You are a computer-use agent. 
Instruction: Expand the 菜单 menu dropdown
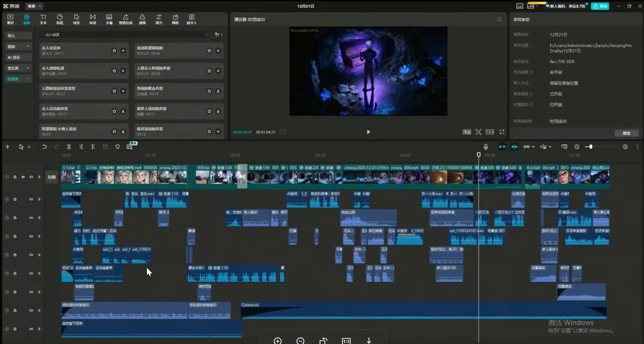click(34, 6)
